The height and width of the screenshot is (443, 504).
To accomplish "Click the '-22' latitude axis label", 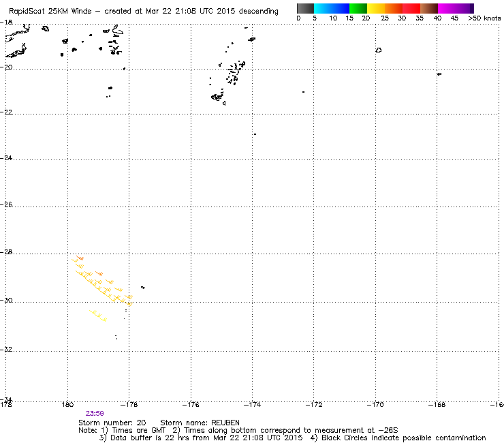I will click(6, 112).
